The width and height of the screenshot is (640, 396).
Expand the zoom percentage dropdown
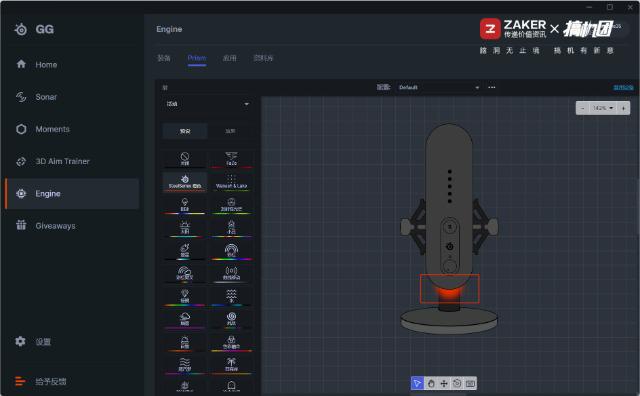603,108
